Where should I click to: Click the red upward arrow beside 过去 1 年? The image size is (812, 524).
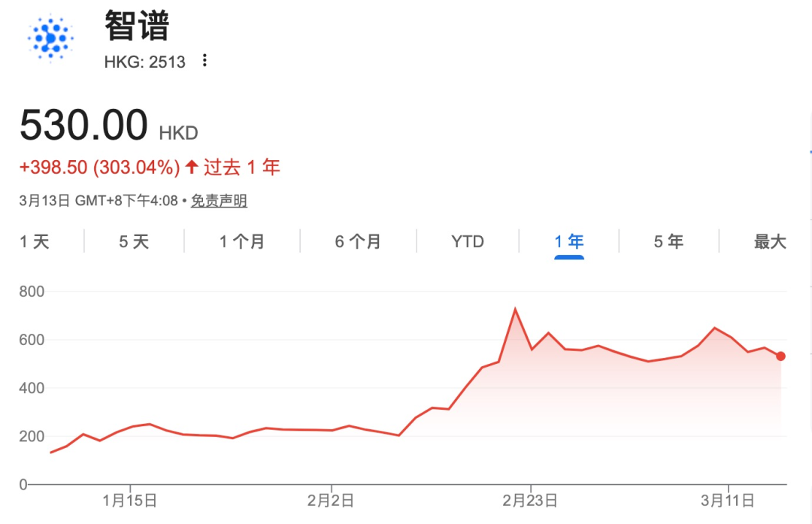click(x=192, y=166)
